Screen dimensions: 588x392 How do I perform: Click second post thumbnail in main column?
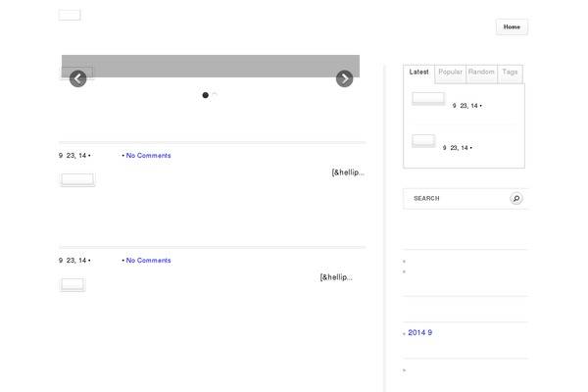point(73,284)
